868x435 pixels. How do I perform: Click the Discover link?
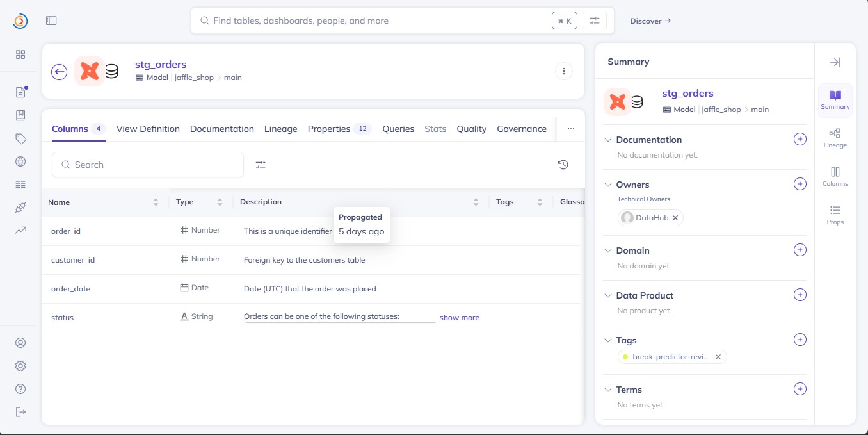(x=650, y=21)
